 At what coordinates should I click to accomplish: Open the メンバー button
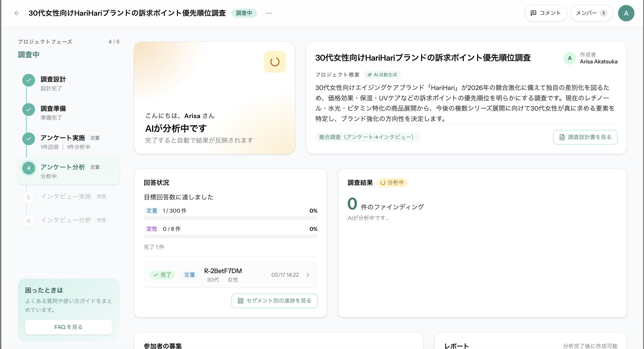point(591,13)
